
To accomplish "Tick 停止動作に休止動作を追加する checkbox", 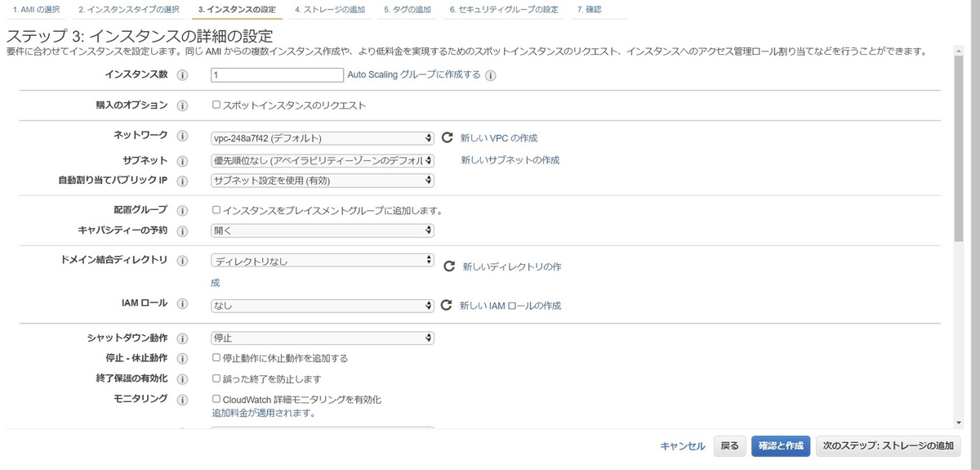I will [x=216, y=358].
